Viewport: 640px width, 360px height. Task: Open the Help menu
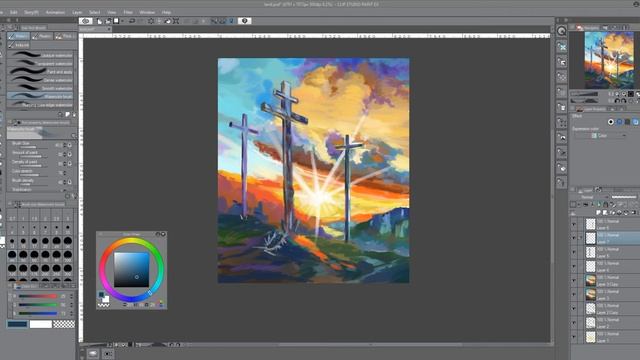[x=166, y=12]
